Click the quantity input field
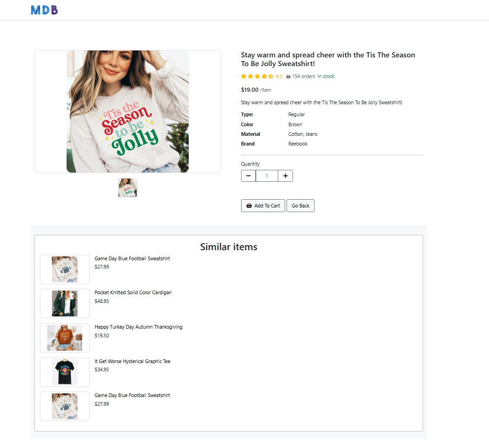 267,176
